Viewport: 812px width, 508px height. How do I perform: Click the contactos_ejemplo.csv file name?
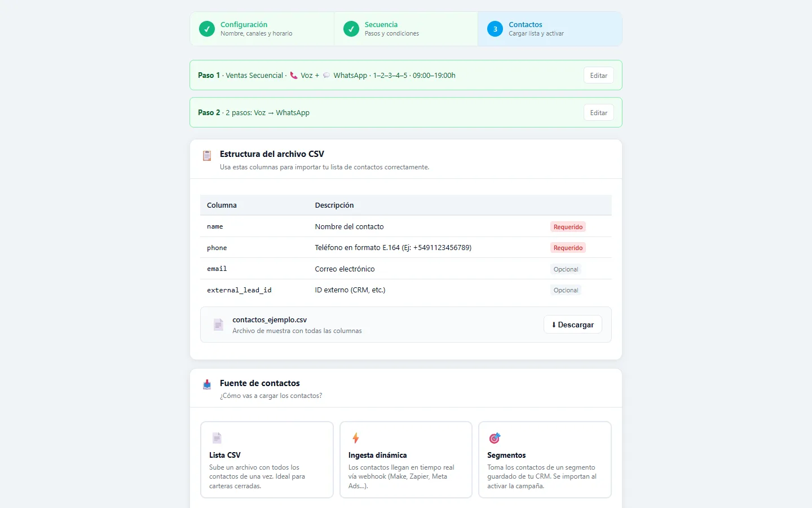[x=270, y=319]
